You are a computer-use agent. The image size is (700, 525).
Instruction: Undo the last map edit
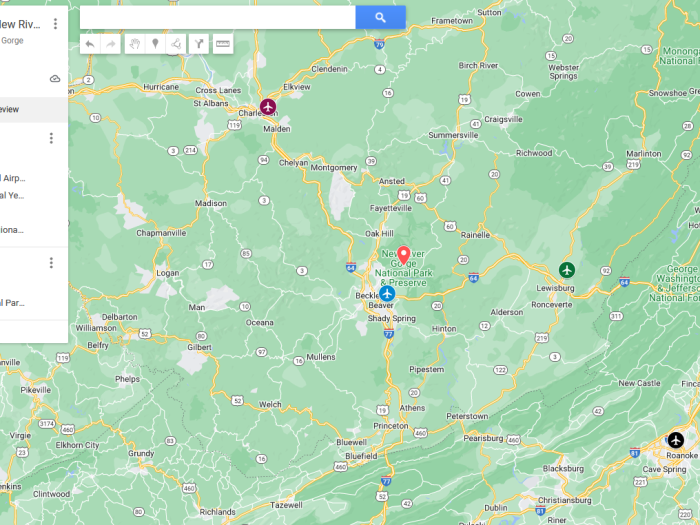(x=90, y=44)
